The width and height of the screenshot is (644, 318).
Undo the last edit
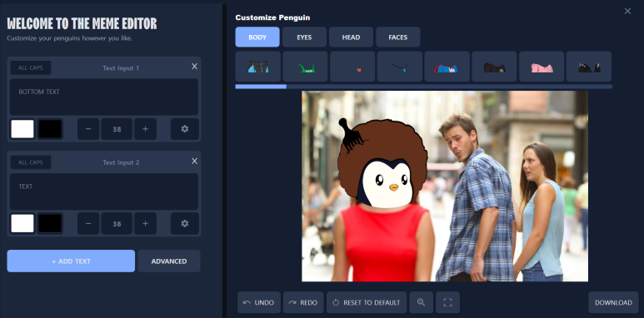(259, 302)
